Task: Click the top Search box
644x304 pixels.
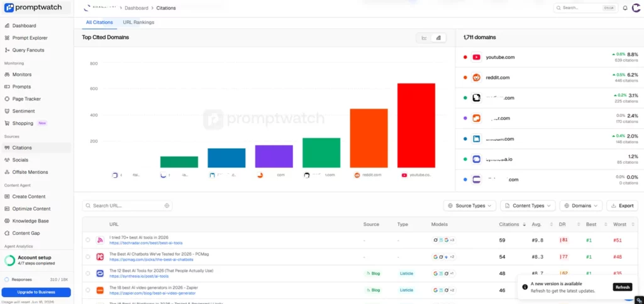Action: pos(586,8)
